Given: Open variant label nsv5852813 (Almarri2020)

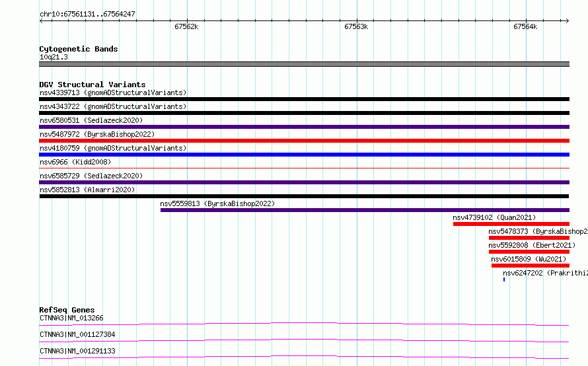Looking at the screenshot, I should (x=87, y=190).
